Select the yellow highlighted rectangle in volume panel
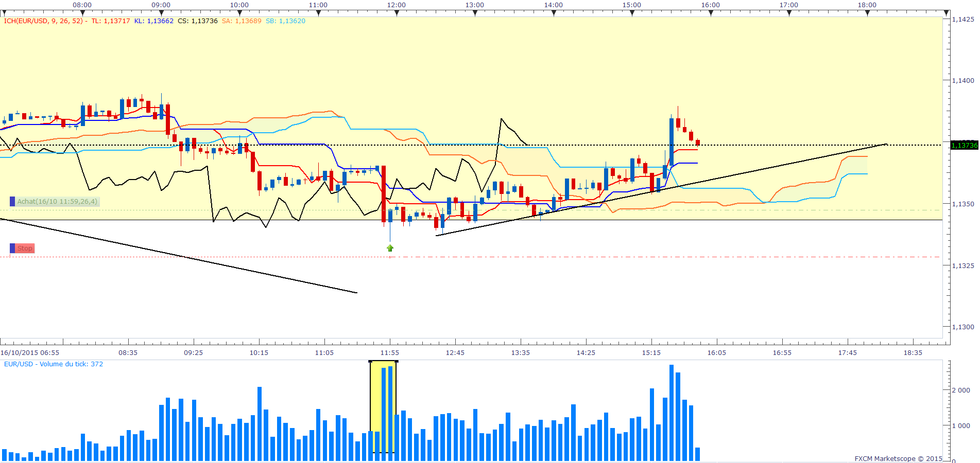980x463 pixels. [x=383, y=407]
